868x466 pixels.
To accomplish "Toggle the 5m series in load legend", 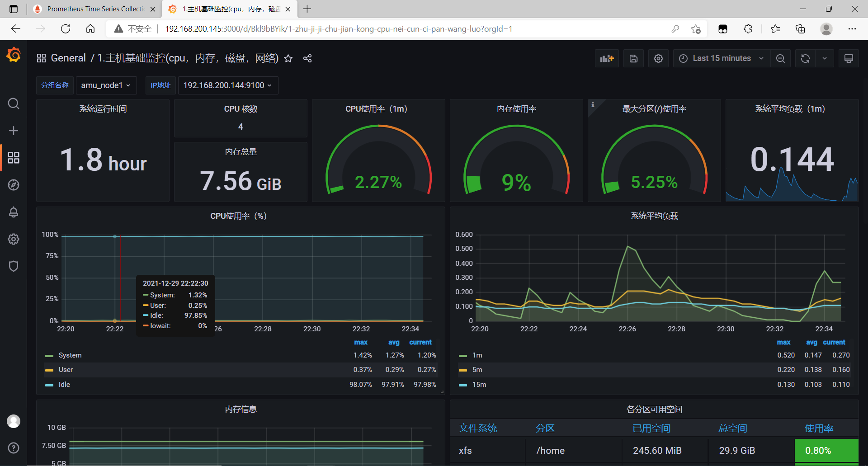I will [x=477, y=370].
